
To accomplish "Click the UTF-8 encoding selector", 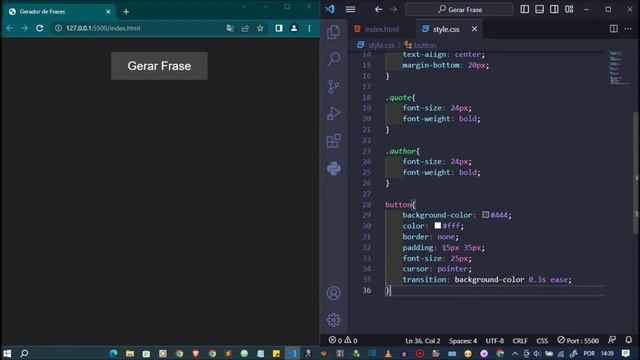I will pyautogui.click(x=495, y=340).
